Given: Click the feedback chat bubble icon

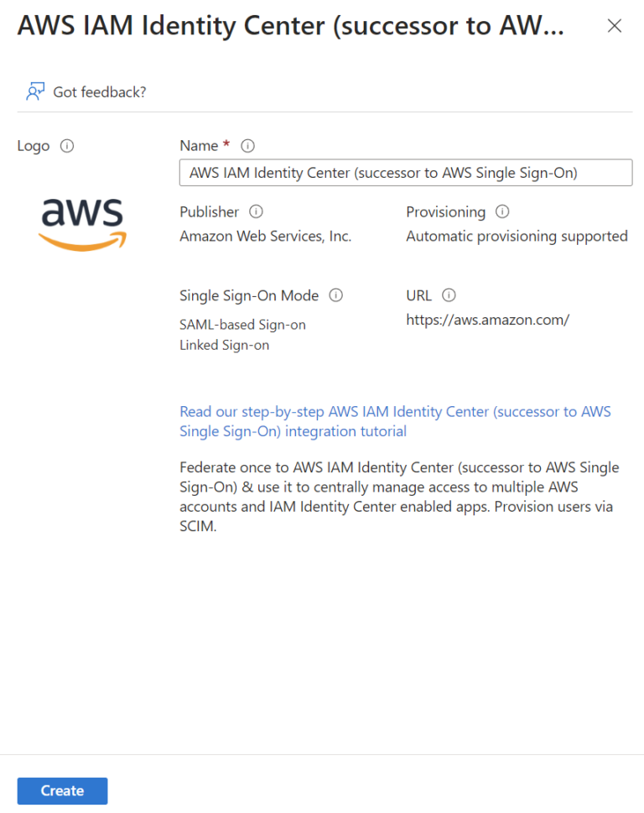Looking at the screenshot, I should [34, 90].
